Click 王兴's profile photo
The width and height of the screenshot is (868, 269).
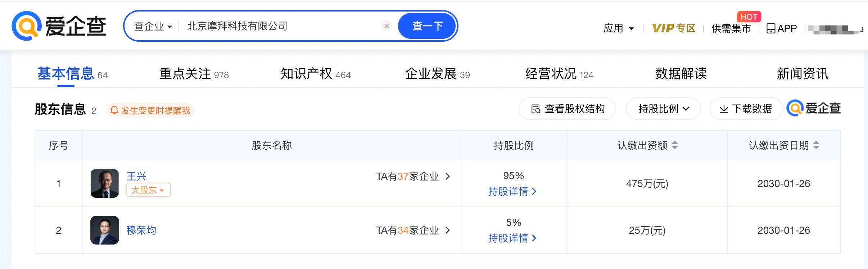point(105,183)
